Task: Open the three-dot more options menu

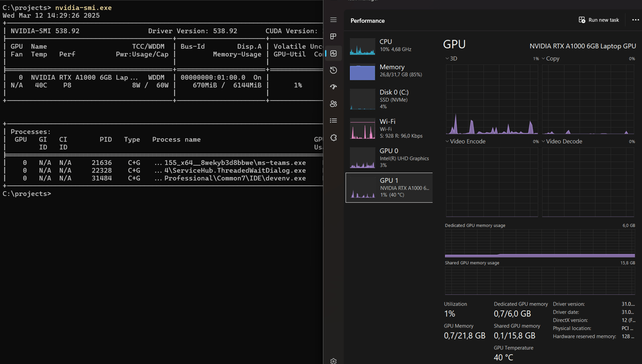Action: 635,20
